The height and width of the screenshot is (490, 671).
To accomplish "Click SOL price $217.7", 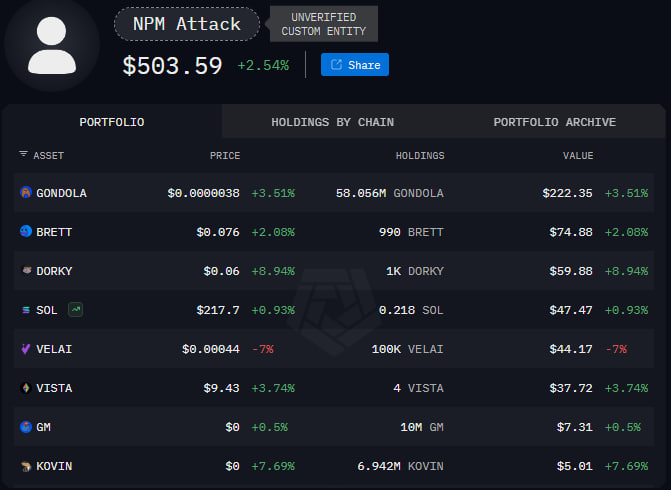I will click(218, 310).
